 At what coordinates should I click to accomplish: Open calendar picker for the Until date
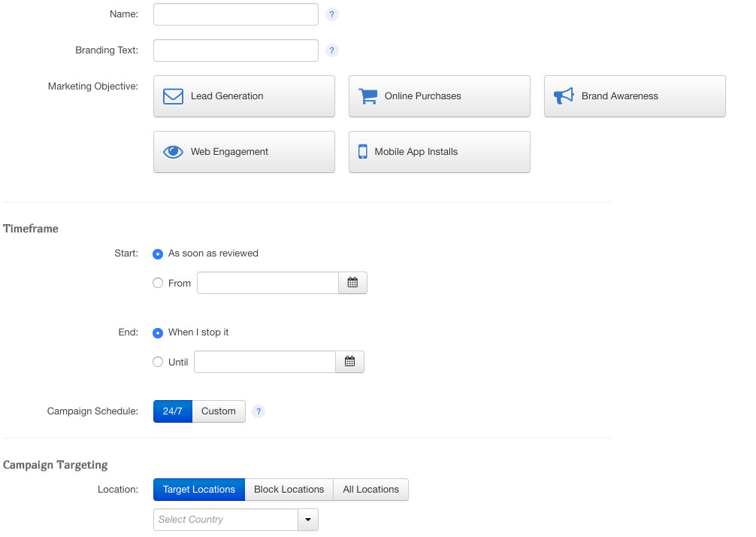(349, 362)
